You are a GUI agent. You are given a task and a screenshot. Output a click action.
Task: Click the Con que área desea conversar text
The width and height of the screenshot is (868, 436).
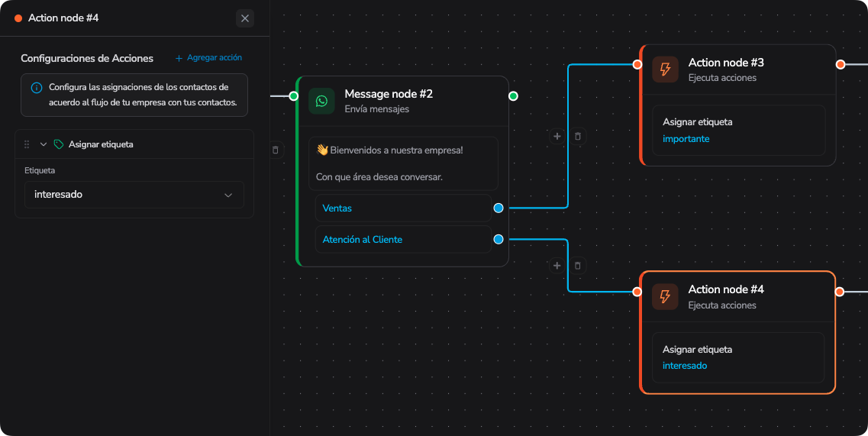click(x=379, y=177)
